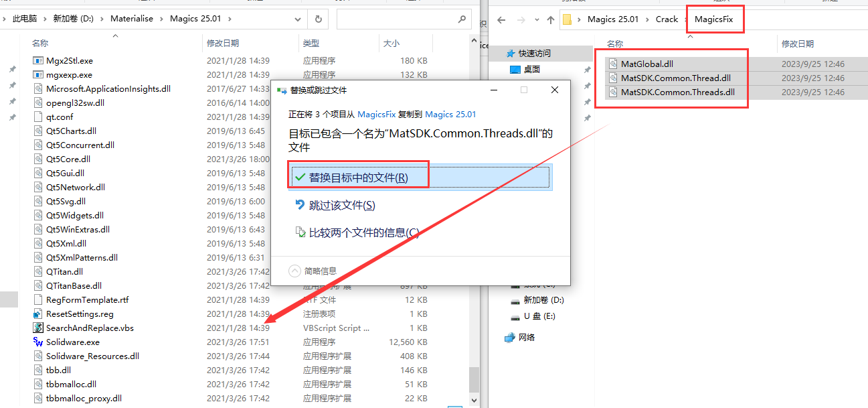Image resolution: width=868 pixels, height=408 pixels.
Task: Expand 简略信息 details in the dialog
Action: click(x=313, y=271)
